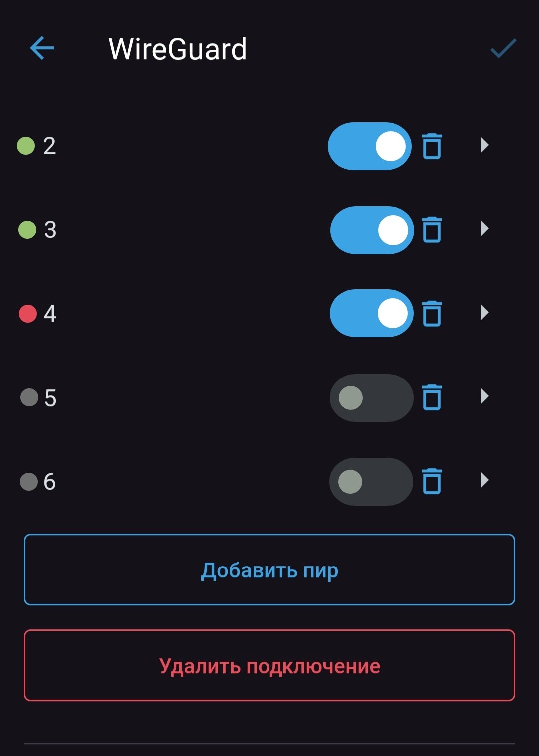Expand details for peer 6
The width and height of the screenshot is (539, 756).
(x=484, y=480)
